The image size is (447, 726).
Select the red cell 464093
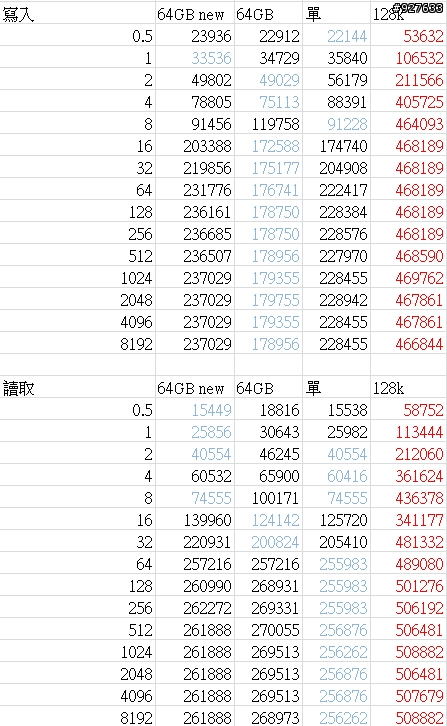click(x=408, y=124)
